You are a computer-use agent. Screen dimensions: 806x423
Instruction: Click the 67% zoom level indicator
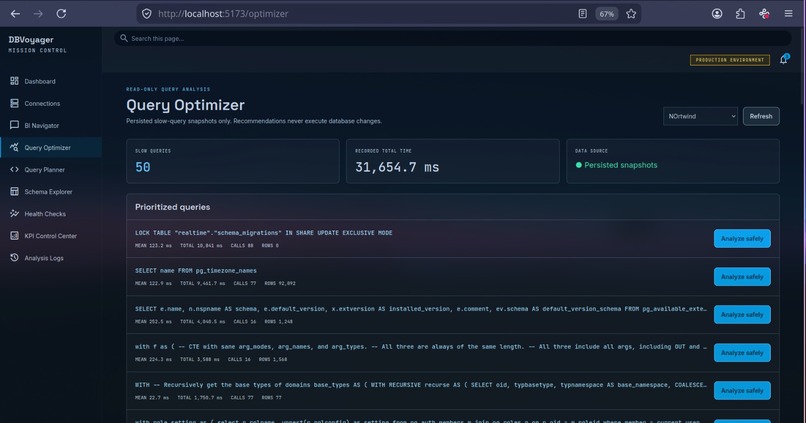click(607, 14)
